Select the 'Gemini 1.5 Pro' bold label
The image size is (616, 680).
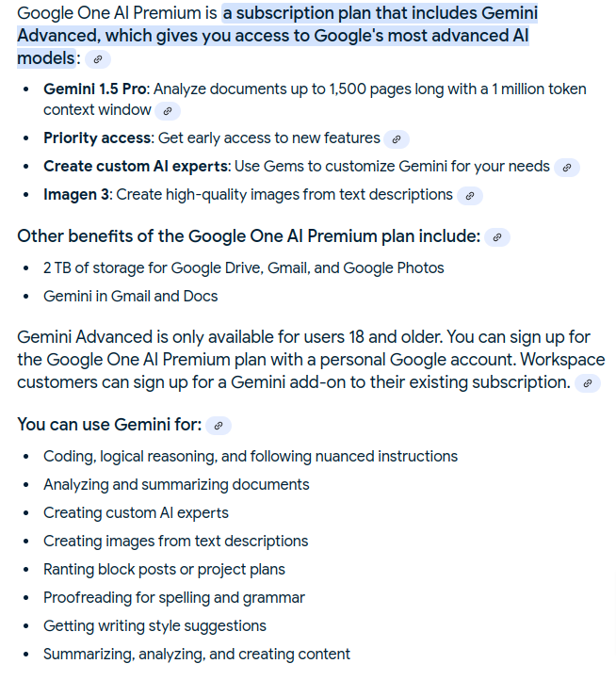tap(95, 89)
